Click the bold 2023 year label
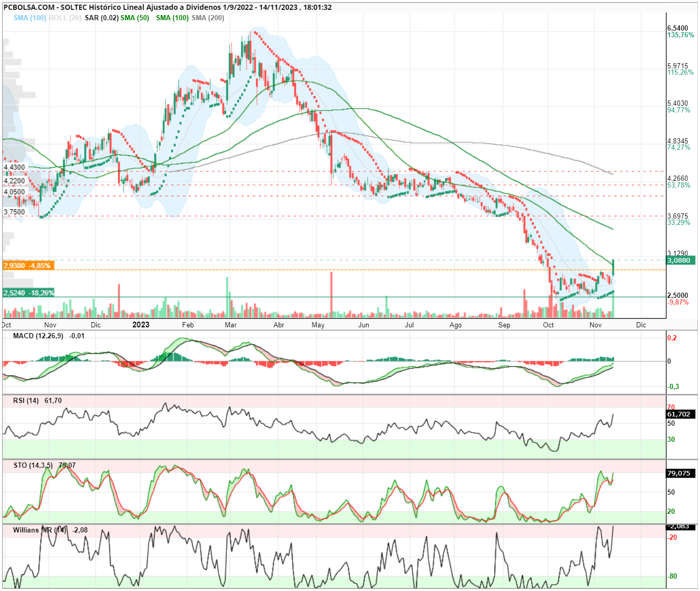 [141, 325]
